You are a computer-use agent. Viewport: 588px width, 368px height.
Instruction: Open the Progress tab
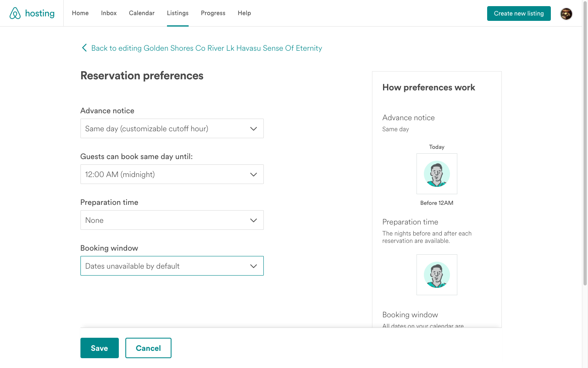tap(213, 13)
